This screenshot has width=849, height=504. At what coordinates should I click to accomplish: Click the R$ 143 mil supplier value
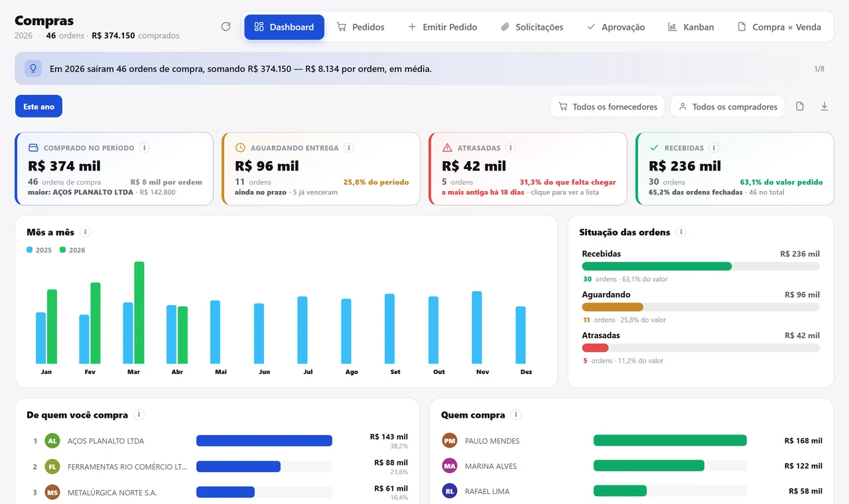(389, 436)
